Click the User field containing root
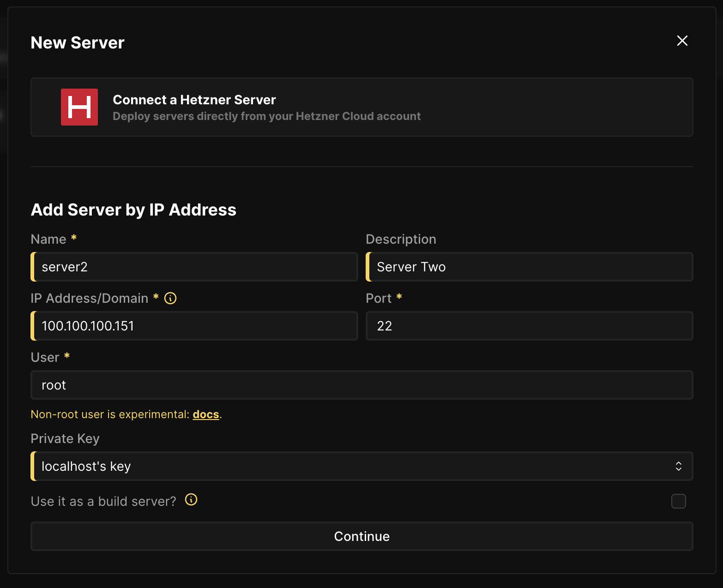 point(362,385)
